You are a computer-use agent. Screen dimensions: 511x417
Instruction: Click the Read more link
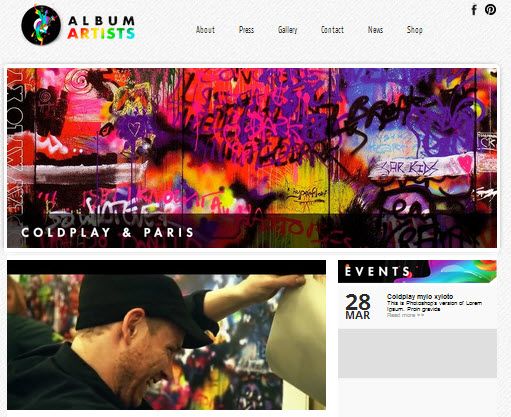405,315
